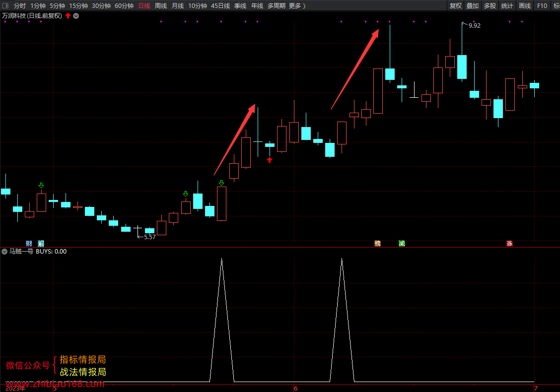Click the BUYS: 0.00 indicator value

coord(51,252)
